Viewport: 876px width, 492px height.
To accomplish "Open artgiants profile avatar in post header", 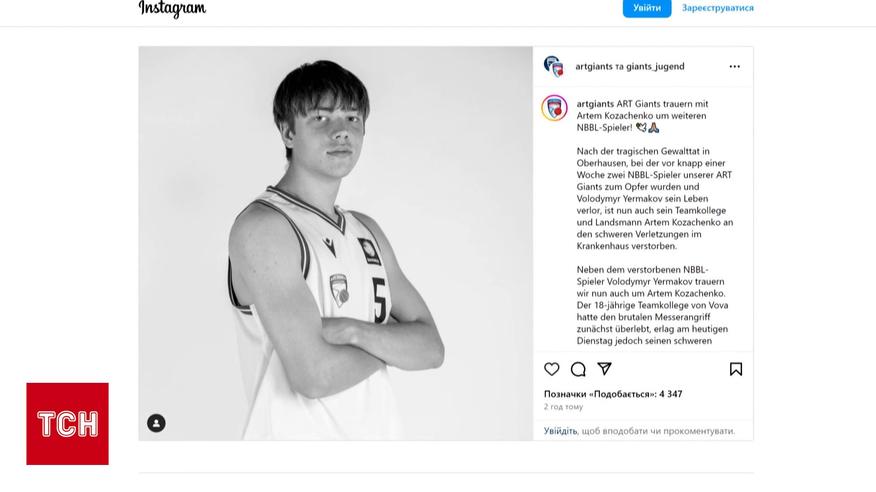I will tap(554, 66).
